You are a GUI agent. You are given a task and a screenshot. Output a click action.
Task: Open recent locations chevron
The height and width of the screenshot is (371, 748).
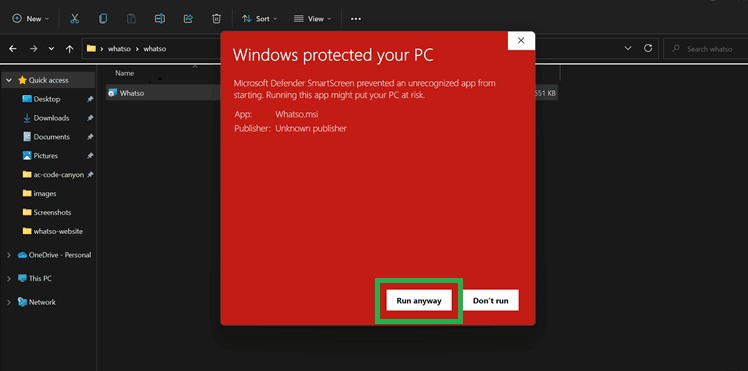point(52,49)
